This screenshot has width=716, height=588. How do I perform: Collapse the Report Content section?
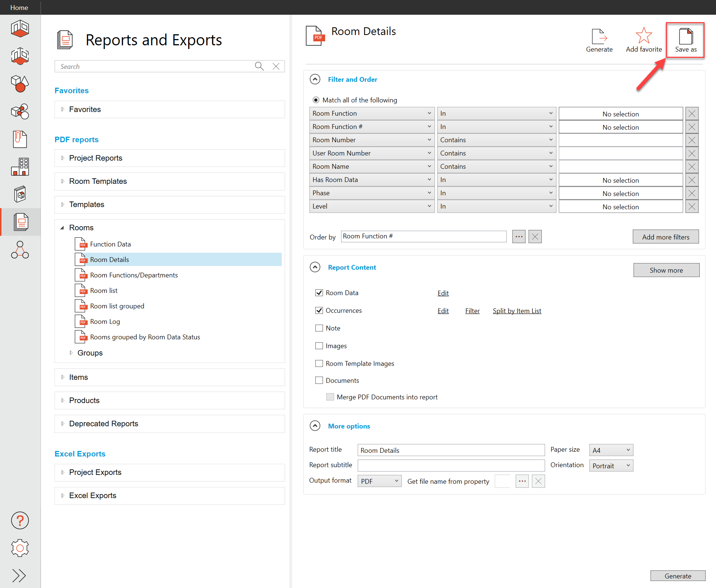click(x=315, y=267)
